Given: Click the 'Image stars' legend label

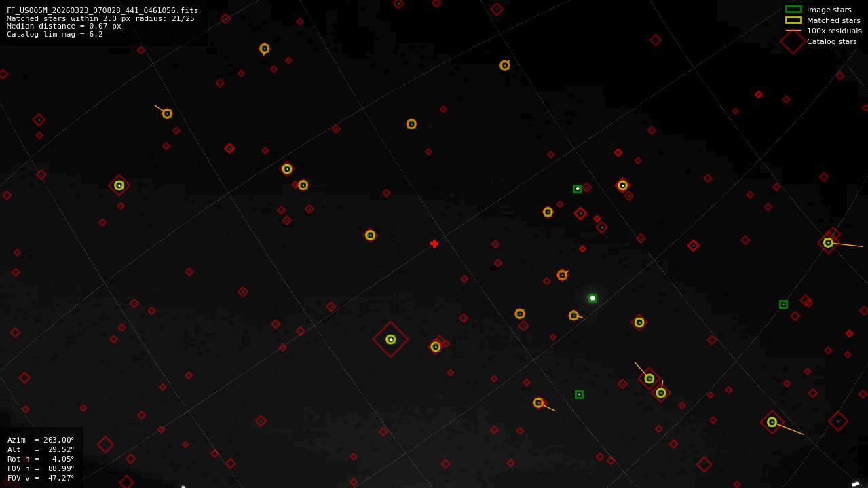Looking at the screenshot, I should [x=829, y=10].
